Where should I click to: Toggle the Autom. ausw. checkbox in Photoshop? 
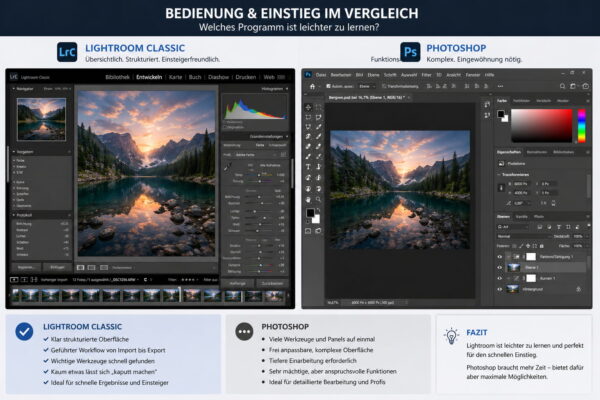pyautogui.click(x=328, y=87)
